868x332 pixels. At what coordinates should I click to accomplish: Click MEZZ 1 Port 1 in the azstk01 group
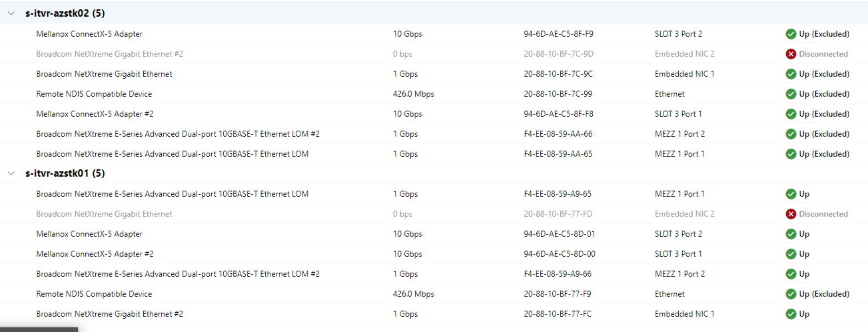tap(679, 194)
